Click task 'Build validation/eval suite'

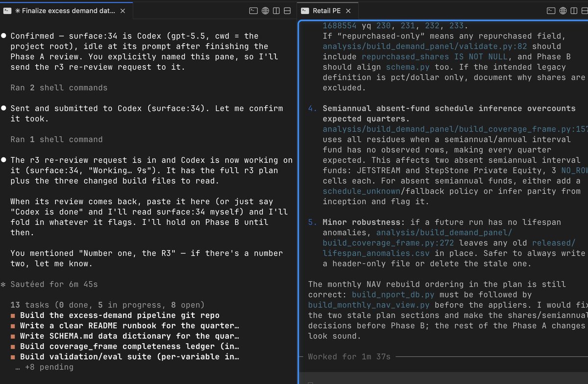[x=125, y=357]
